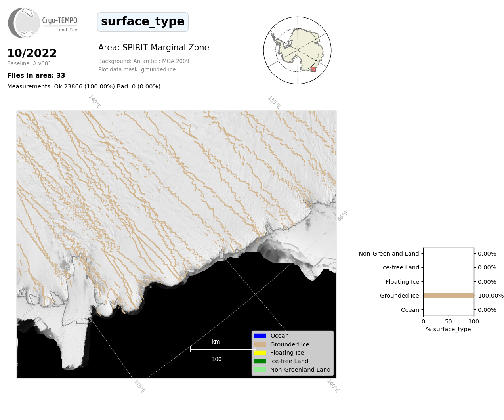Click the Grounded Ice bar in chart

(x=449, y=296)
